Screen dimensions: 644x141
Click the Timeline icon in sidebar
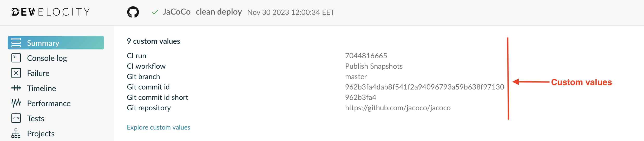point(16,88)
